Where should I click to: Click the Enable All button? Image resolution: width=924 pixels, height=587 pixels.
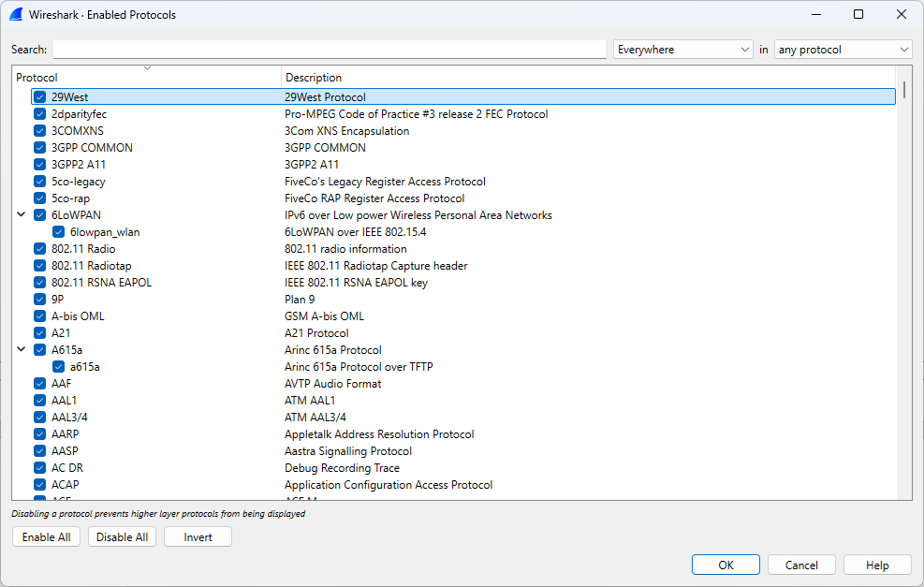[47, 536]
